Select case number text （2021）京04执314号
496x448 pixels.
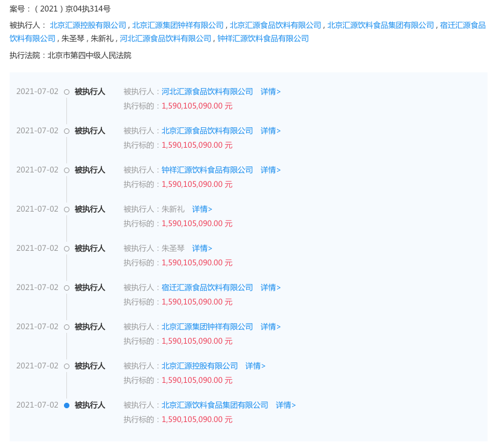pos(72,9)
